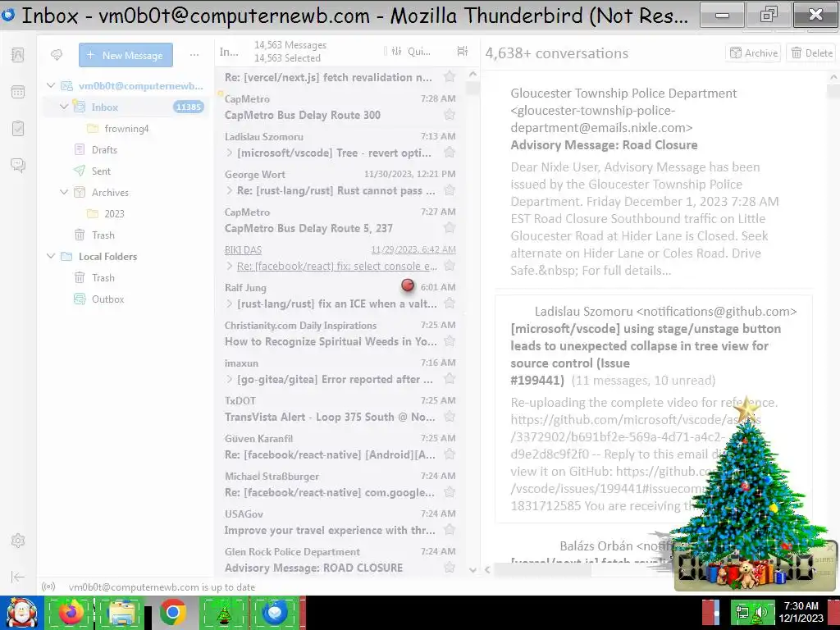Star the rust-lang/rust fix an ICE message

(x=450, y=304)
